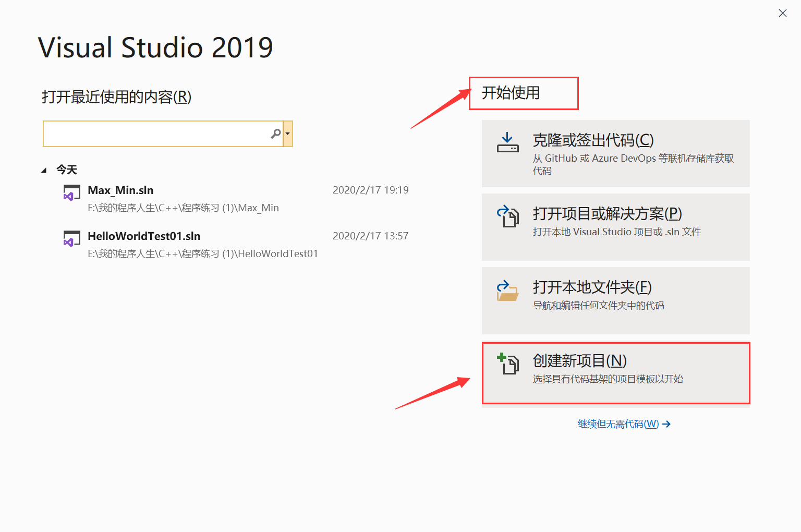
Task: Open the search box dropdown arrow
Action: (287, 134)
